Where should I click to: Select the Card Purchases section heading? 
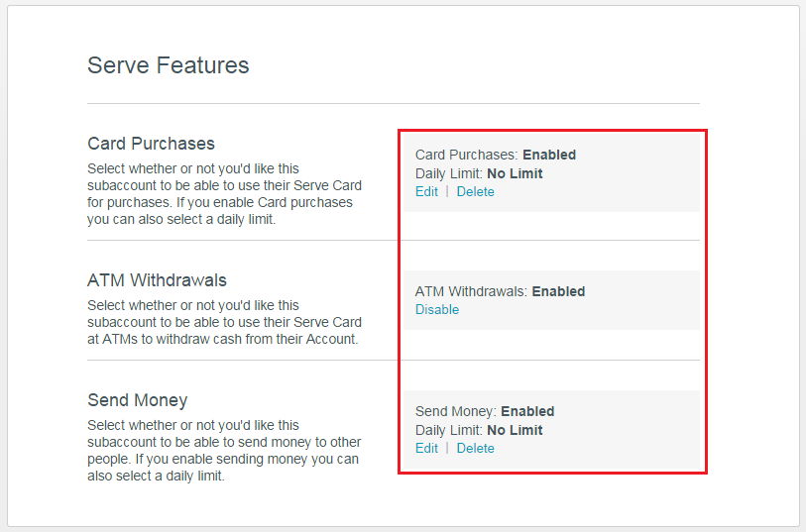(x=151, y=144)
